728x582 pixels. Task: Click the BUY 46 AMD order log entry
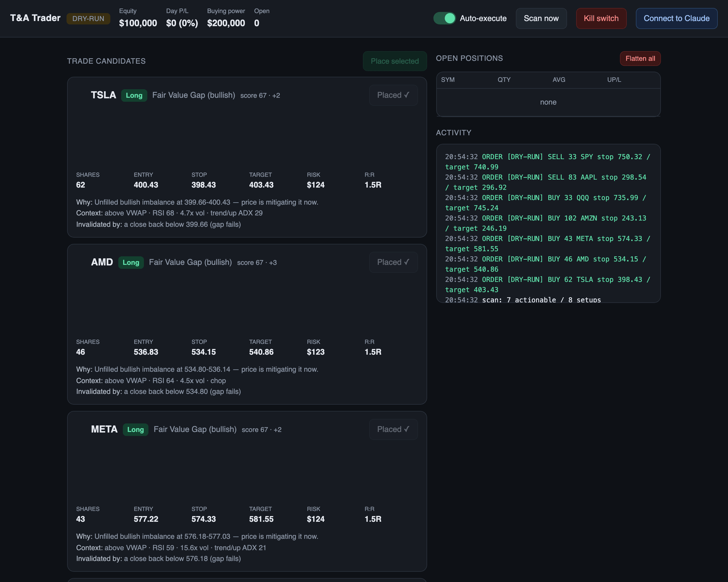[x=546, y=264]
